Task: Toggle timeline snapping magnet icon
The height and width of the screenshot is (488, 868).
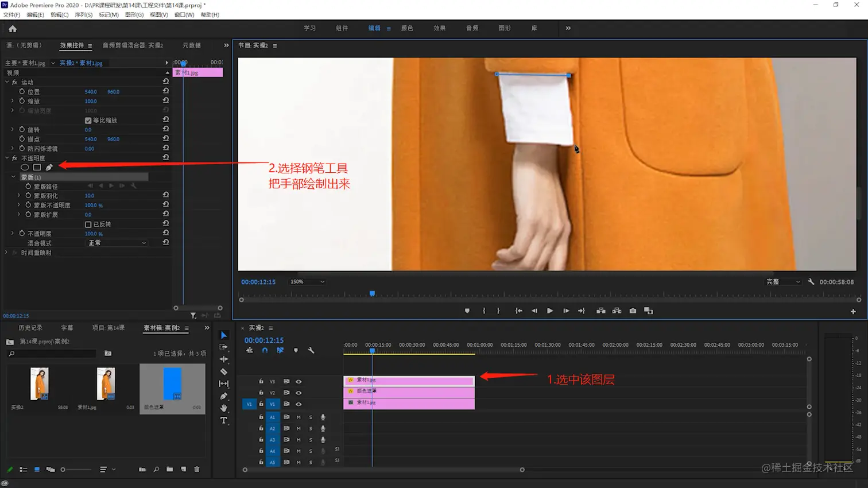Action: pos(265,350)
